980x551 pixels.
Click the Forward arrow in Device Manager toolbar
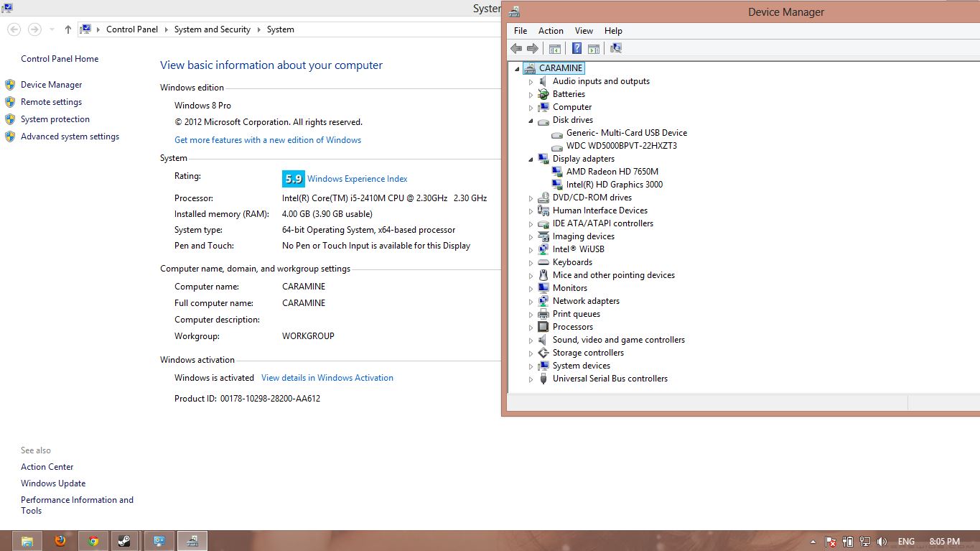click(533, 48)
